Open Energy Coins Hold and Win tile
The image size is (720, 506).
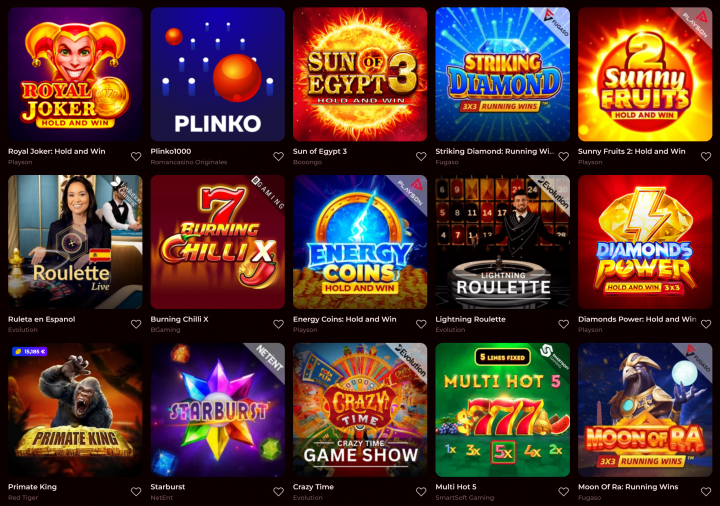[360, 242]
